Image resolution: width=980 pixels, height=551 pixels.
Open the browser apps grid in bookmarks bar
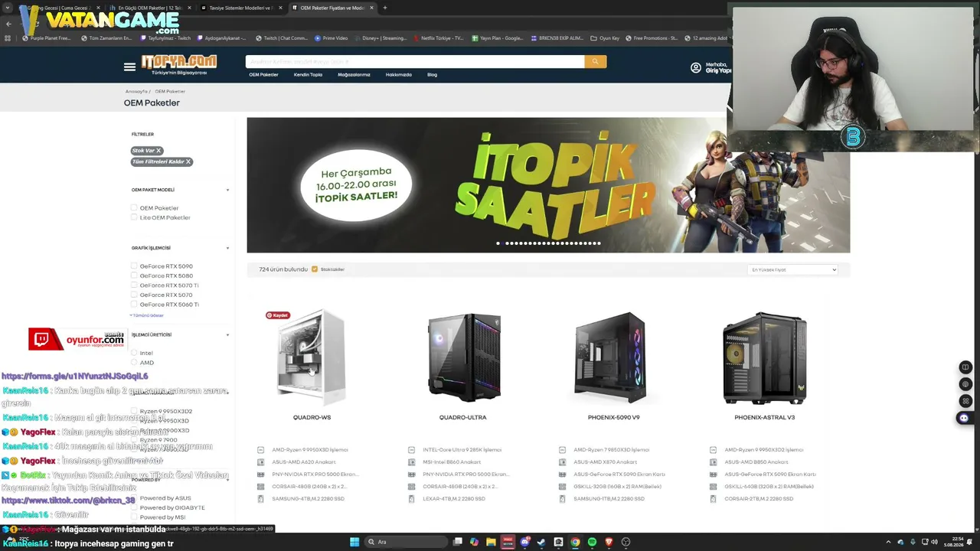click(8, 37)
